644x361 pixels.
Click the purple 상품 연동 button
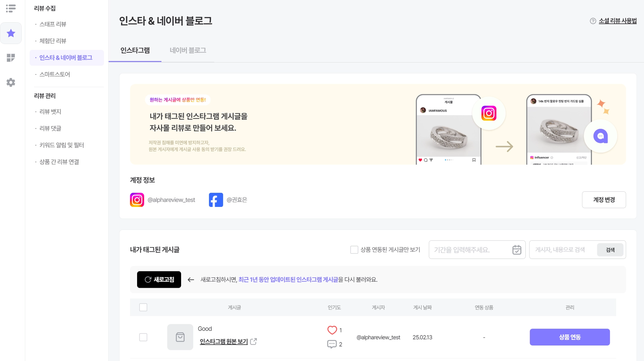coord(569,337)
